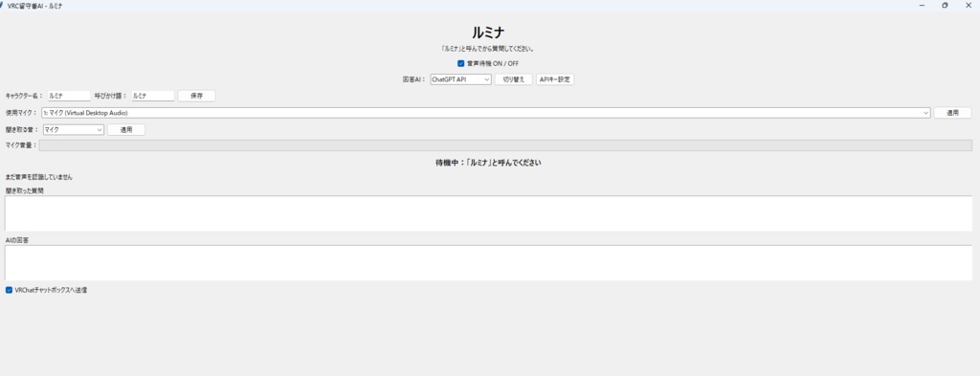This screenshot has height=376, width=980.
Task: Click the AIの回答 text box
Action: [x=488, y=262]
